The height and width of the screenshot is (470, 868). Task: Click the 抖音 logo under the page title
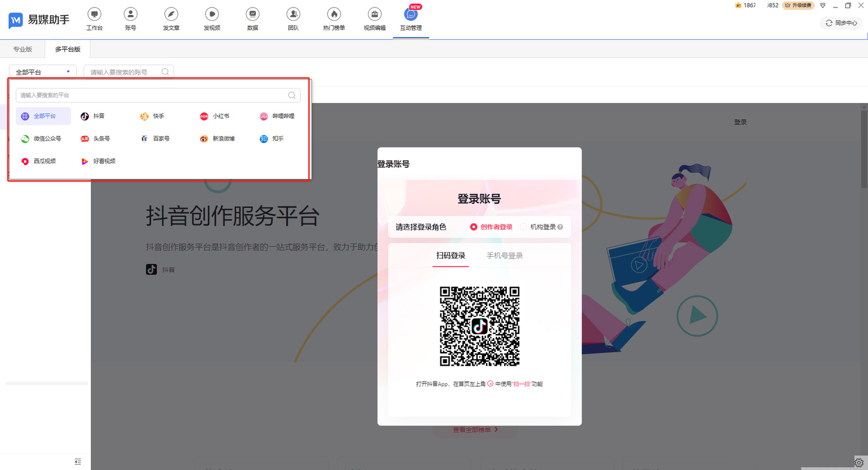152,269
